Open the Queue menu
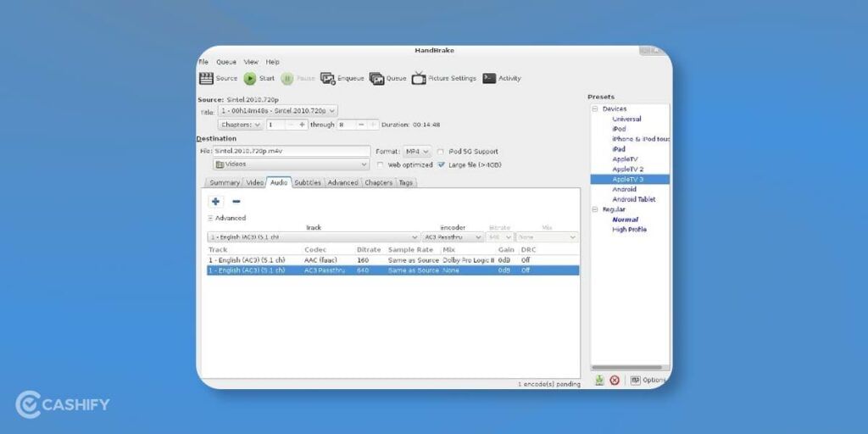Screen dimensions: 868x434 point(225,62)
